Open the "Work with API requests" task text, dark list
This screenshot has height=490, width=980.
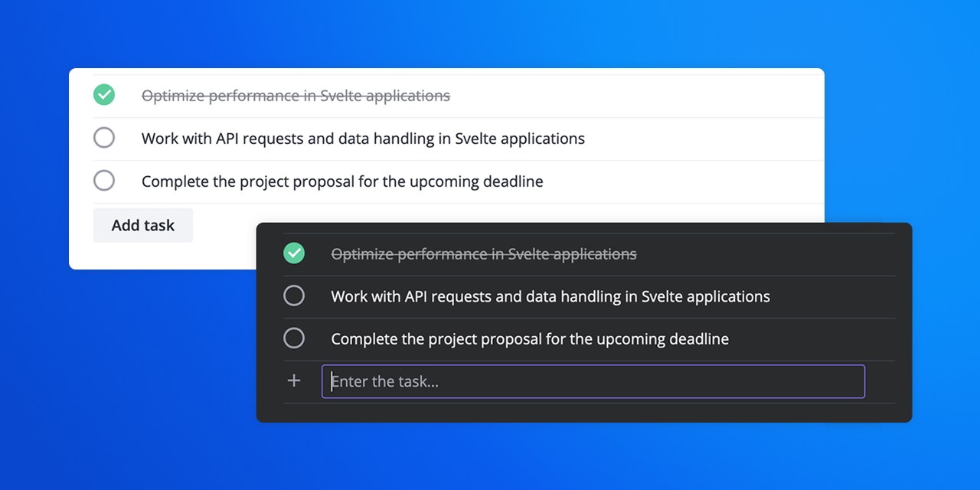tap(550, 296)
